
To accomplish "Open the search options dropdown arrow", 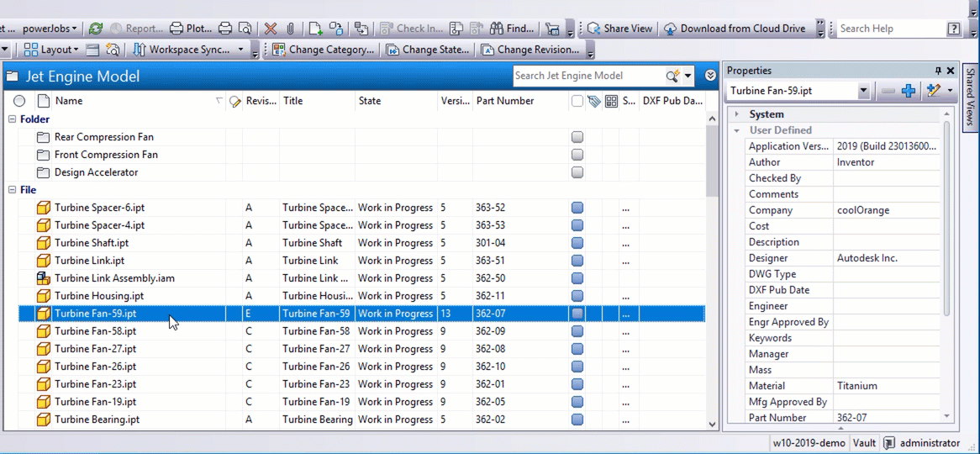I will tap(688, 76).
